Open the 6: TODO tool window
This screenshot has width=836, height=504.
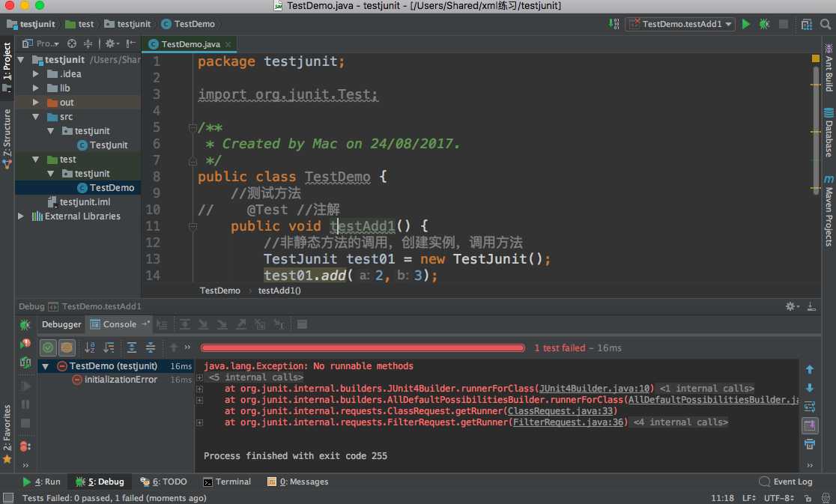coord(163,482)
